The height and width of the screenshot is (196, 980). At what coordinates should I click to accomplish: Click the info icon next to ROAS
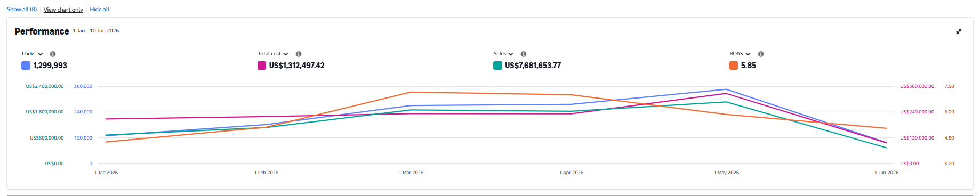(761, 54)
